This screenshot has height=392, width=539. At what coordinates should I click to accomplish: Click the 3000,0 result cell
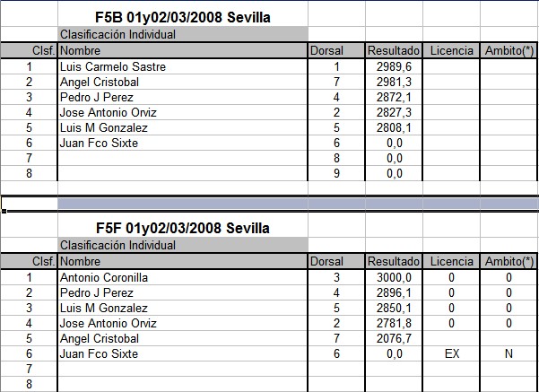click(x=394, y=277)
